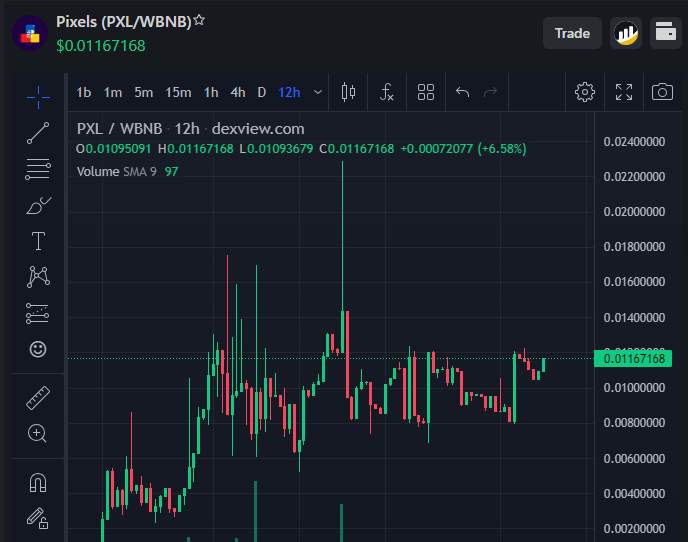Open the chart layout grid selector
The height and width of the screenshot is (542, 688).
pos(426,92)
